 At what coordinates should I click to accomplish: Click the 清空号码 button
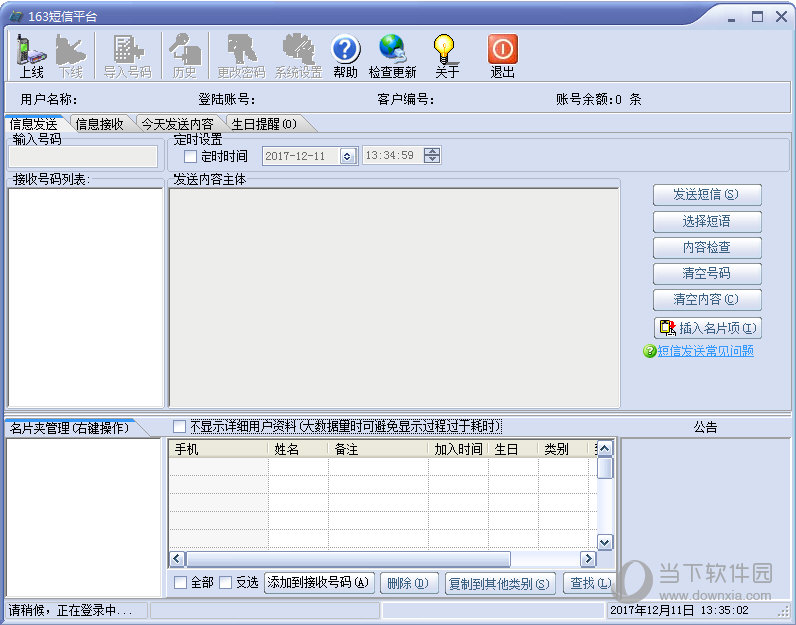click(x=707, y=273)
